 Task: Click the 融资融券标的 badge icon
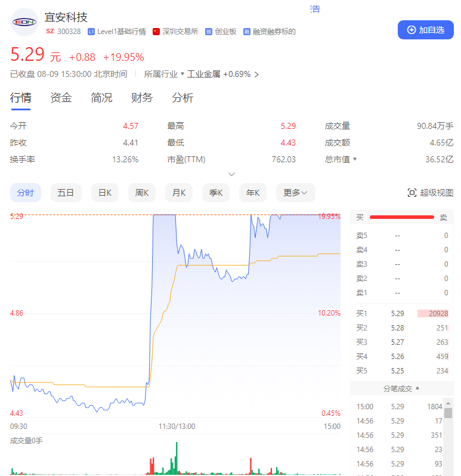(247, 32)
